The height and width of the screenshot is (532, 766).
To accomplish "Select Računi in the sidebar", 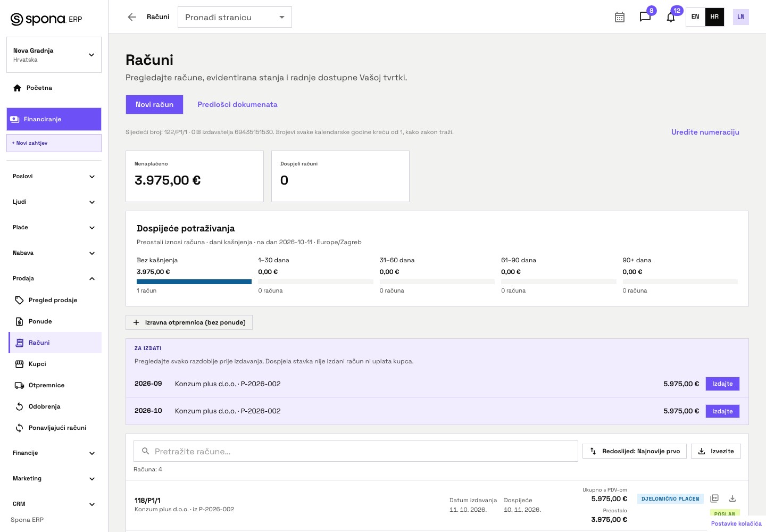I will click(55, 343).
